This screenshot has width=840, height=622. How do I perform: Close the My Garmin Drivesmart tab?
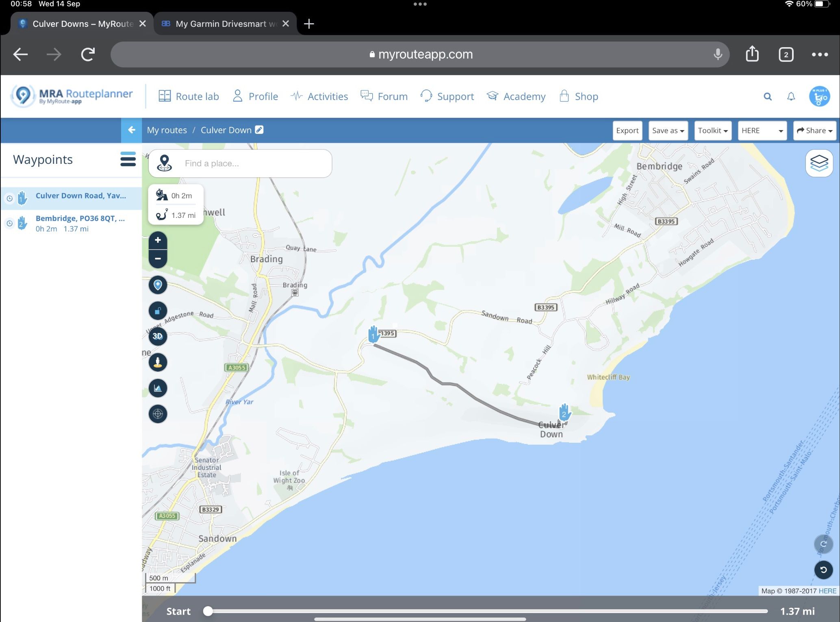coord(286,24)
